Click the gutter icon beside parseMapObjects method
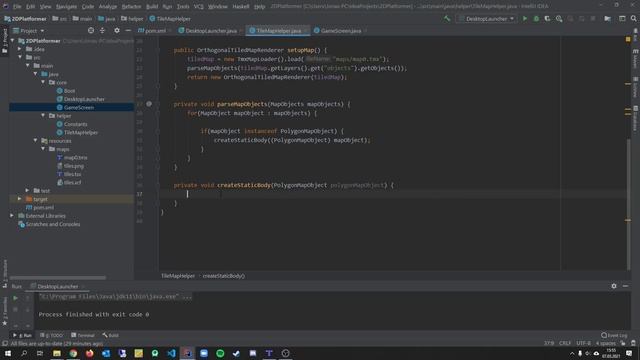 (x=149, y=104)
